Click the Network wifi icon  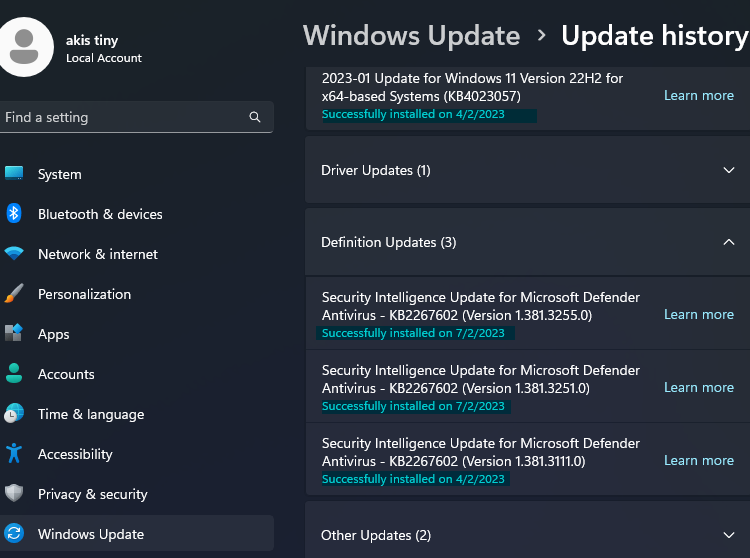14,253
